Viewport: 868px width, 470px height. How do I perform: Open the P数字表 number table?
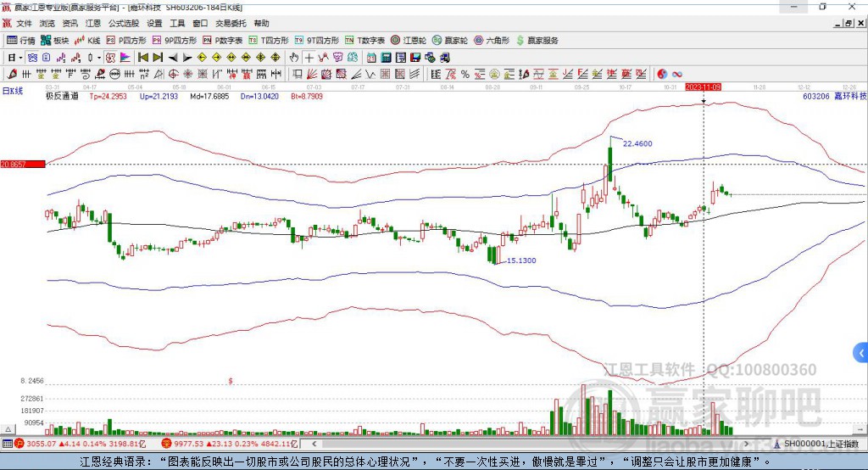(x=223, y=41)
